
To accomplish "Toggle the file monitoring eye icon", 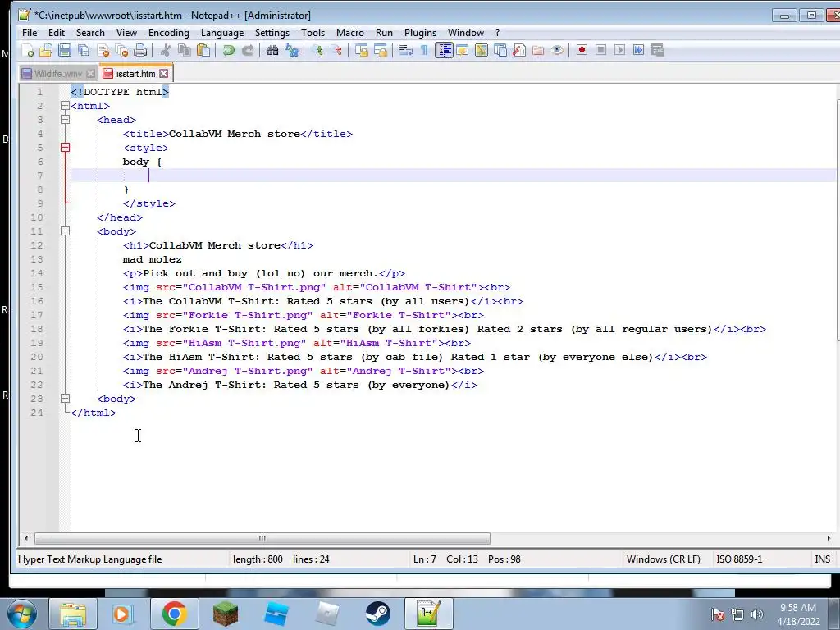I will coord(557,50).
